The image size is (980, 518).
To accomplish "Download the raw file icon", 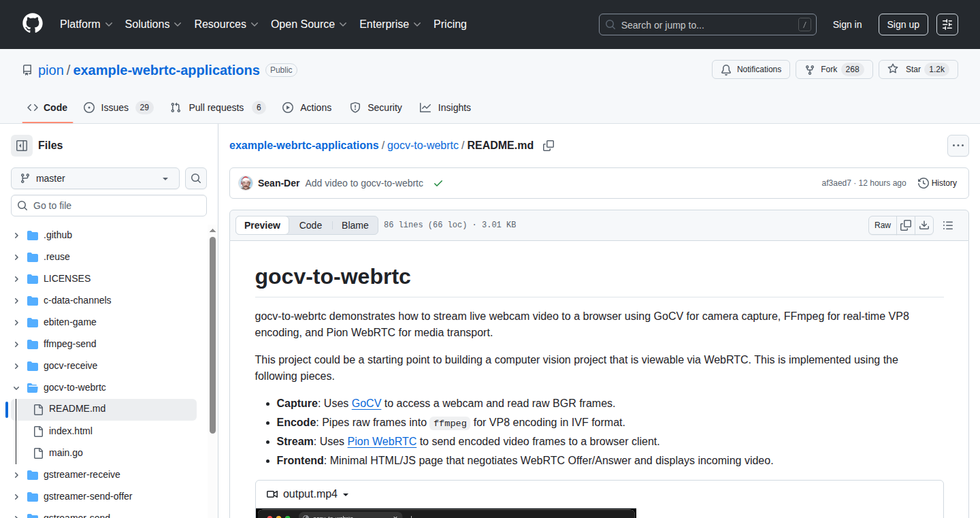I will (924, 225).
